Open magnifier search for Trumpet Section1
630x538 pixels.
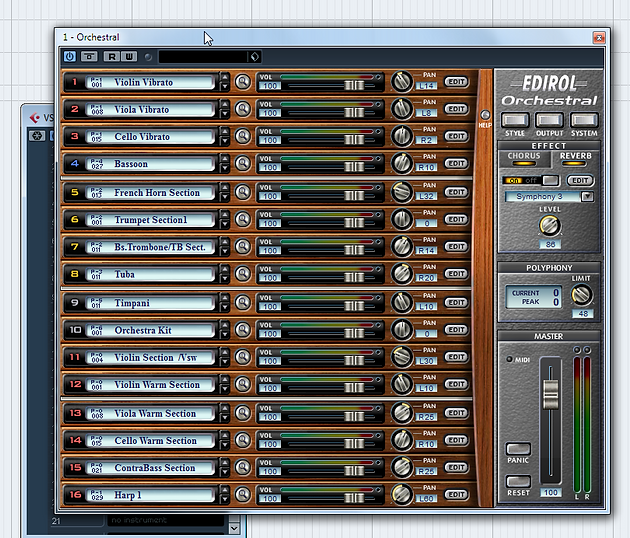(243, 219)
